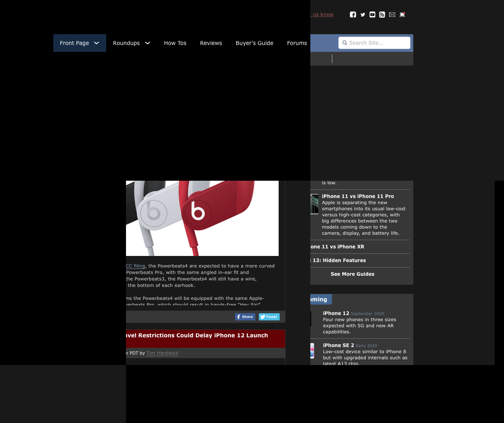Open the Roundups menu item
The image size is (504, 423).
[x=126, y=43]
